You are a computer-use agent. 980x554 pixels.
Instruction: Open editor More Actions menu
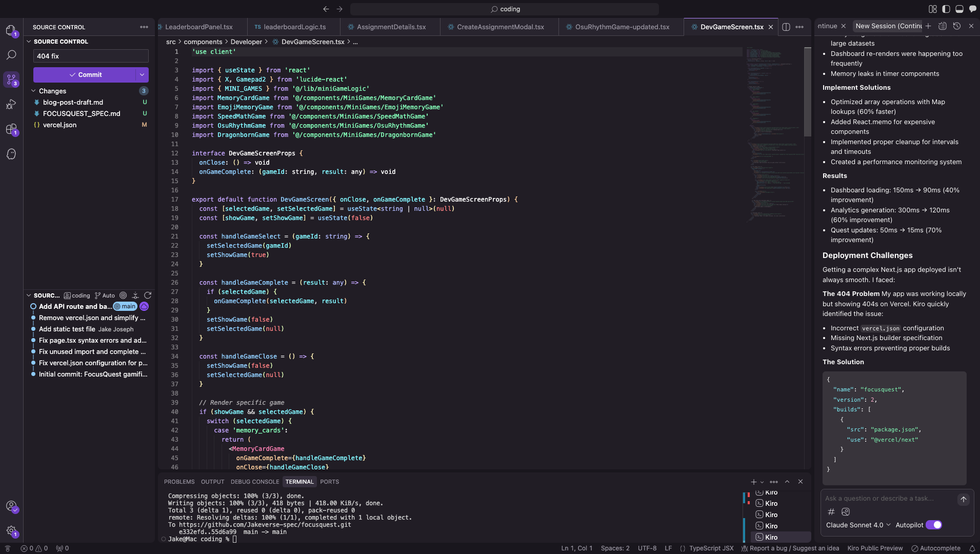point(799,27)
